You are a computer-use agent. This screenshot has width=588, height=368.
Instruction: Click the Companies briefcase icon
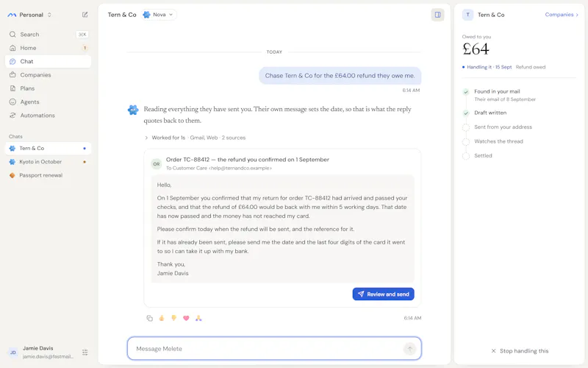point(12,75)
